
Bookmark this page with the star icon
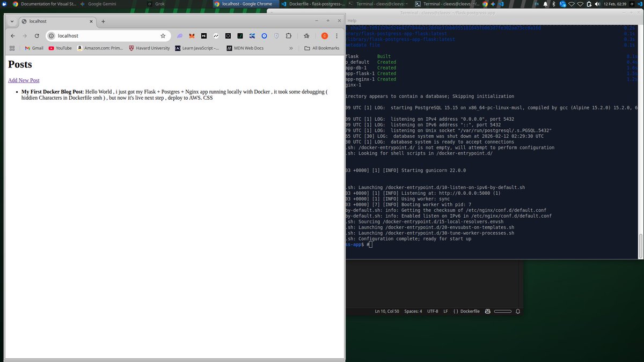pos(163,36)
